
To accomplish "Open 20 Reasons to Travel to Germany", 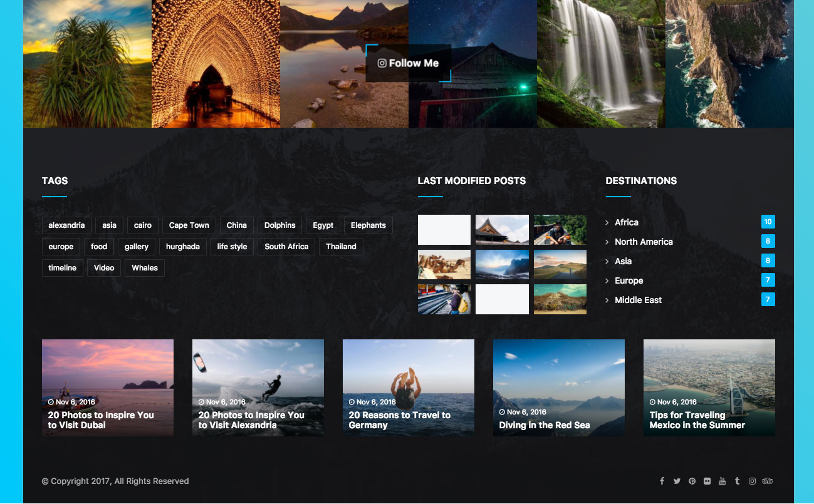I will [399, 420].
